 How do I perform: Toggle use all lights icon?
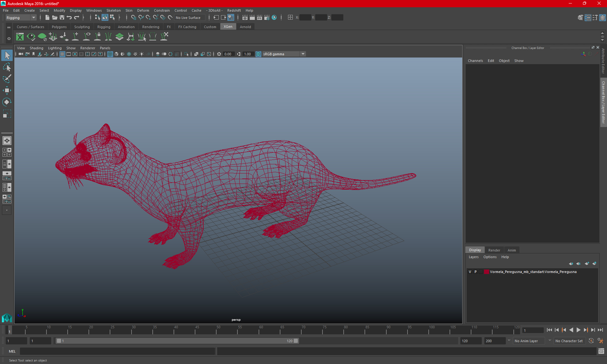(142, 54)
